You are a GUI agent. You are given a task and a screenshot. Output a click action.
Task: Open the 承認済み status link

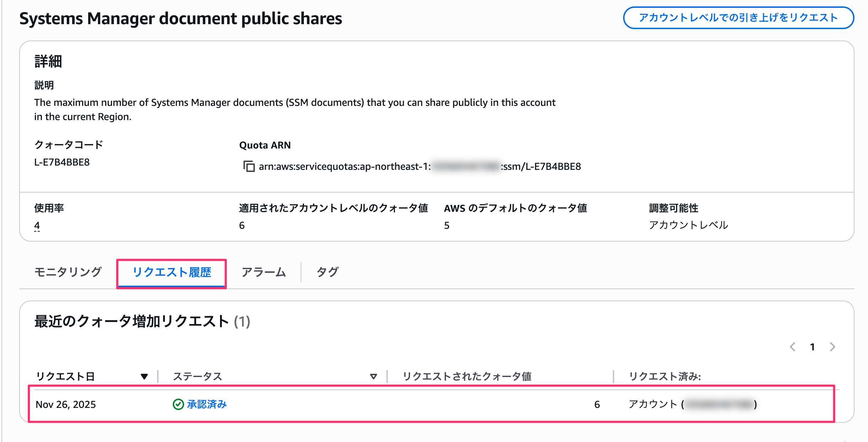pos(207,404)
